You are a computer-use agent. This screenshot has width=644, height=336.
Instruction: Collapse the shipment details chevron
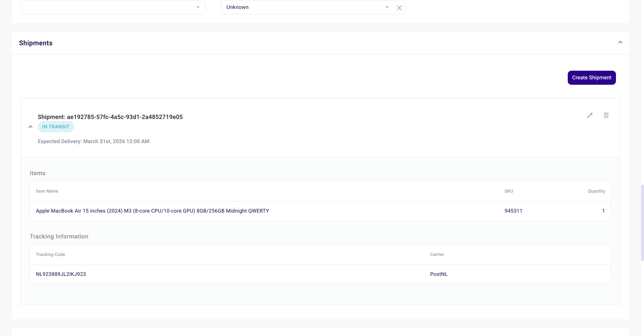click(x=31, y=127)
